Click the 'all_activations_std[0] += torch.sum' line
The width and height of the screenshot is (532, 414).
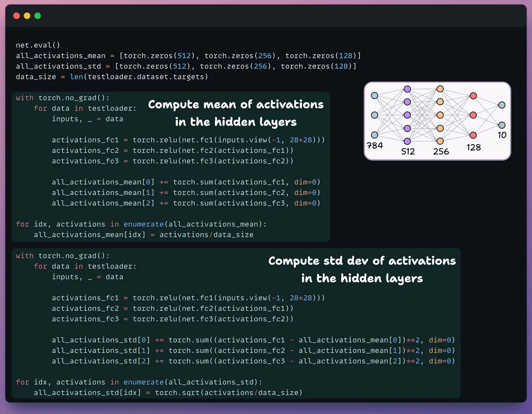pyautogui.click(x=254, y=340)
